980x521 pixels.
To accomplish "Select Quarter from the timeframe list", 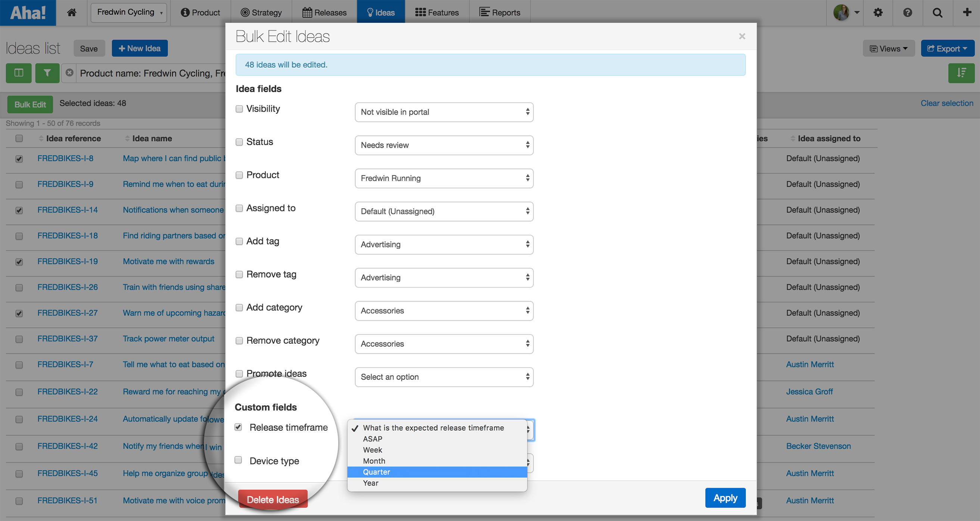I will (376, 472).
